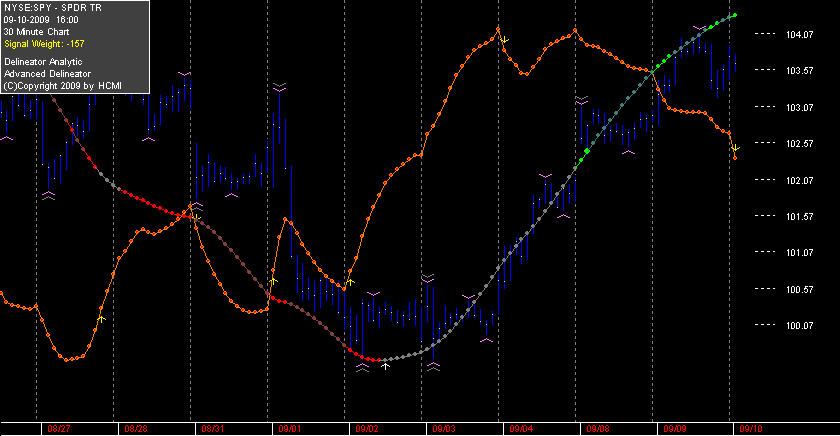Click the NYSE:SPY - SPDR TR title
Screen dimensions: 840x436
[52, 8]
